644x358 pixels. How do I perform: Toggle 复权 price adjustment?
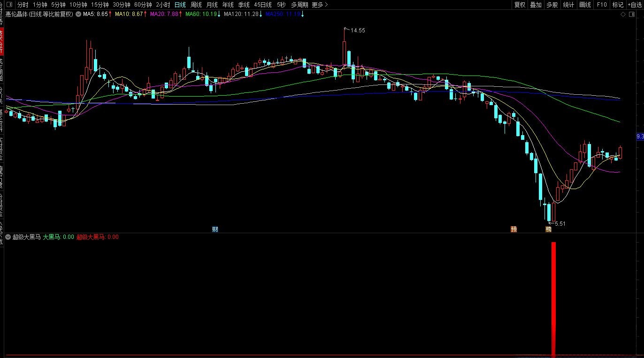[520, 5]
